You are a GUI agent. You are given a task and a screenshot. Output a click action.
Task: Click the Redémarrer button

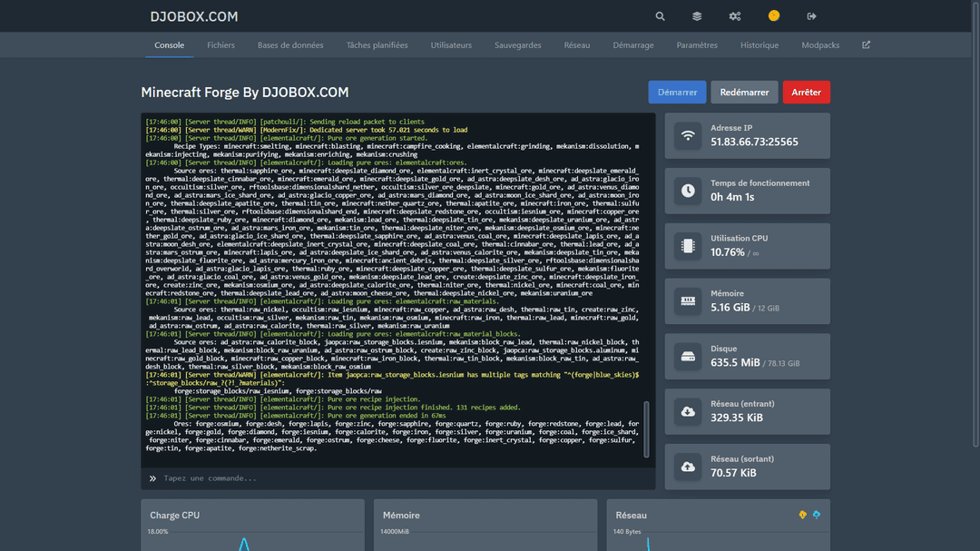(x=744, y=92)
